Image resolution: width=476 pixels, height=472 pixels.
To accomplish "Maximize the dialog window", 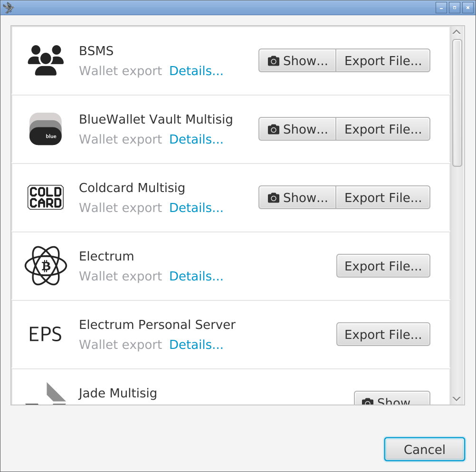I will point(455,8).
